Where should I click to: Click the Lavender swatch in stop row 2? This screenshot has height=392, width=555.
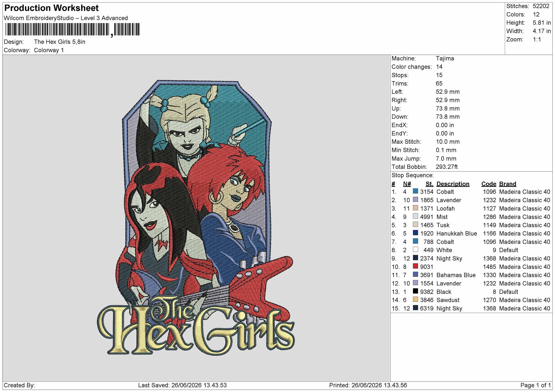pyautogui.click(x=416, y=200)
